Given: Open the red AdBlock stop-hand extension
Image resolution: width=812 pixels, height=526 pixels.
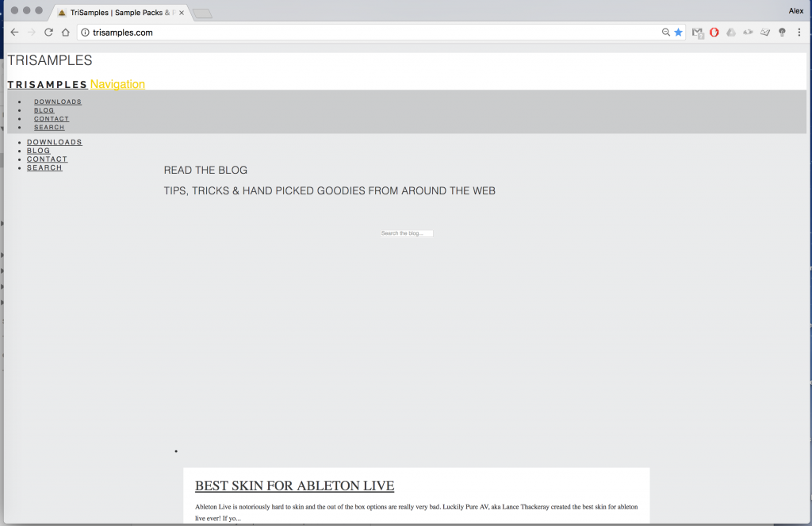Looking at the screenshot, I should (714, 32).
